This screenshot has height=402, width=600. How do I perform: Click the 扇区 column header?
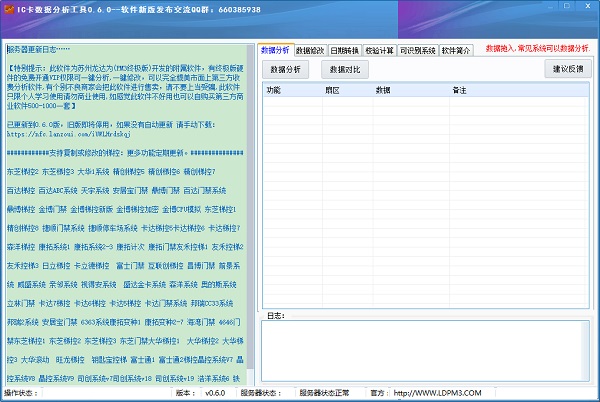(x=347, y=90)
